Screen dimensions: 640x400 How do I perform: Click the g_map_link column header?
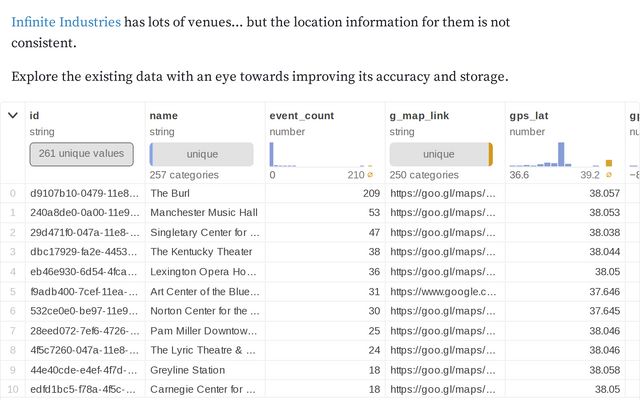(419, 116)
